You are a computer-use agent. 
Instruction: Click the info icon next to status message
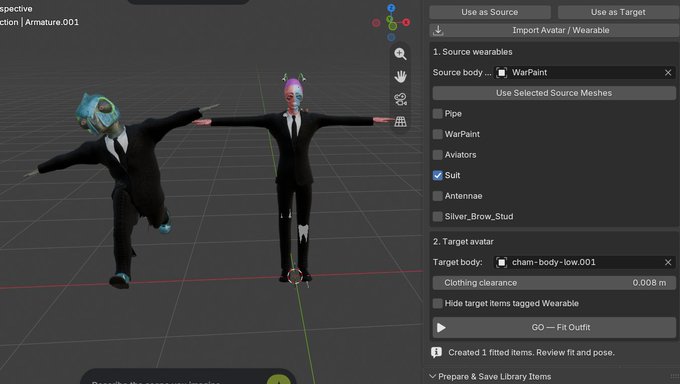point(436,352)
